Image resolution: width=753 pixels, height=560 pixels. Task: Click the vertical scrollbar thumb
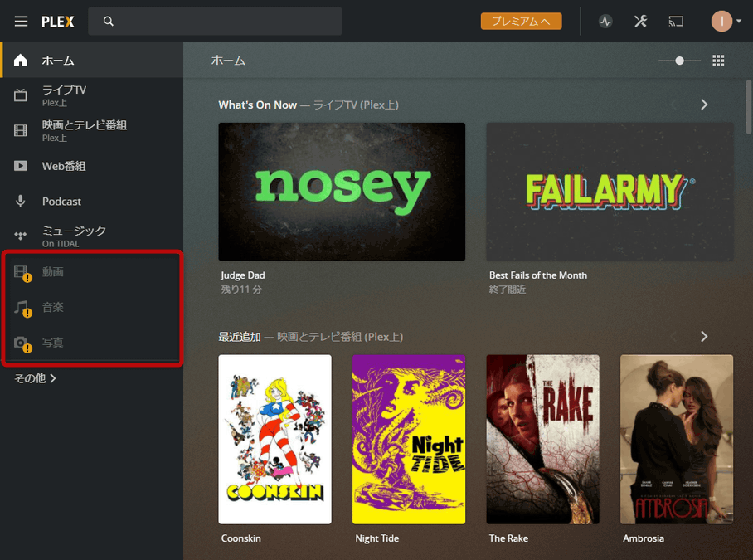tap(748, 107)
